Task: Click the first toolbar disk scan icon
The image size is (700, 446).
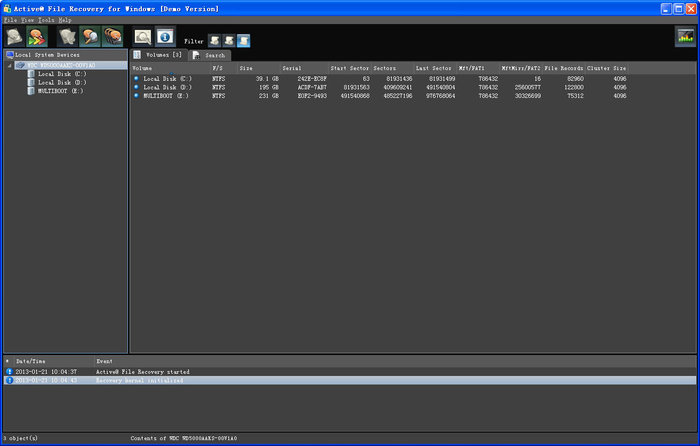Action: pos(14,37)
